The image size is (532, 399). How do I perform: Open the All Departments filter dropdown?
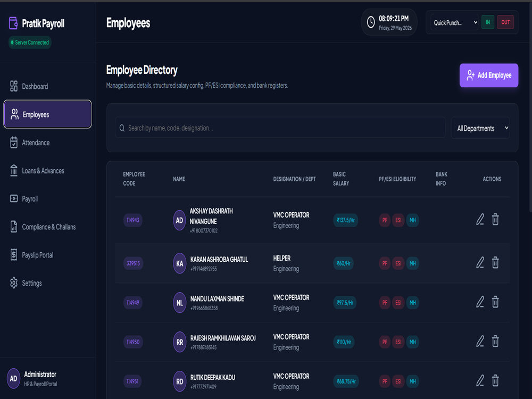(x=480, y=128)
